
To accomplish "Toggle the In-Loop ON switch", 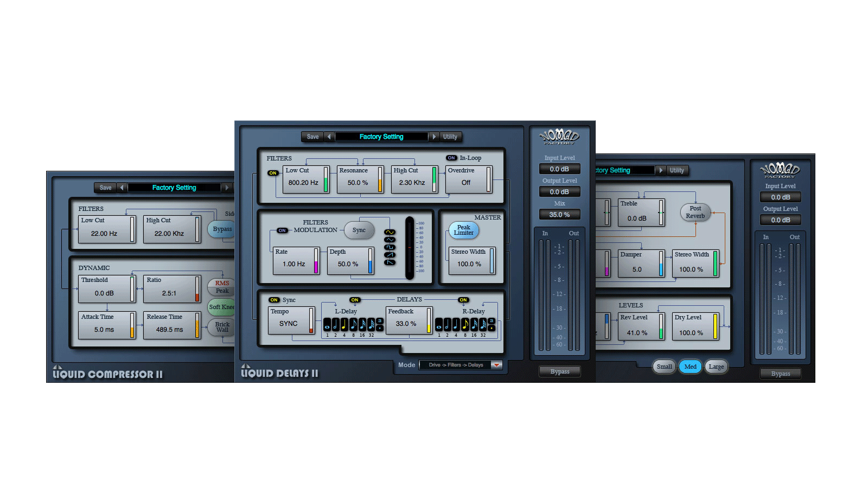I will coord(451,158).
